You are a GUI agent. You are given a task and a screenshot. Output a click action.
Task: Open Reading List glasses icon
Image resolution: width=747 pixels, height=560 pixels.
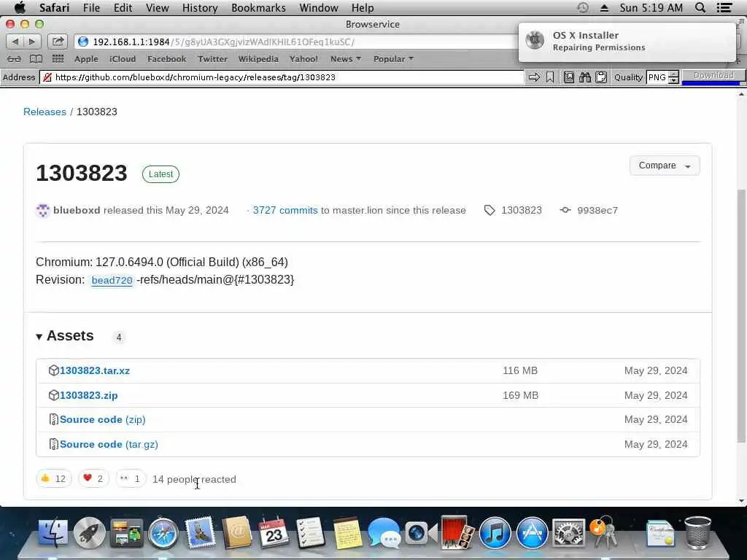point(15,59)
